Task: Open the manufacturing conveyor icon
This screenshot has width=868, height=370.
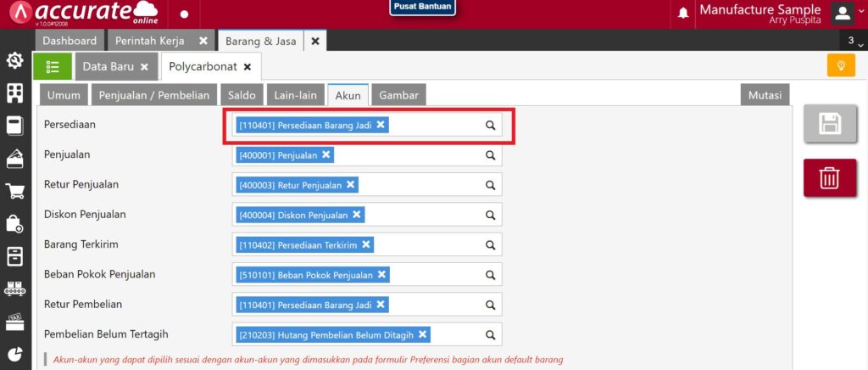Action: [15, 289]
